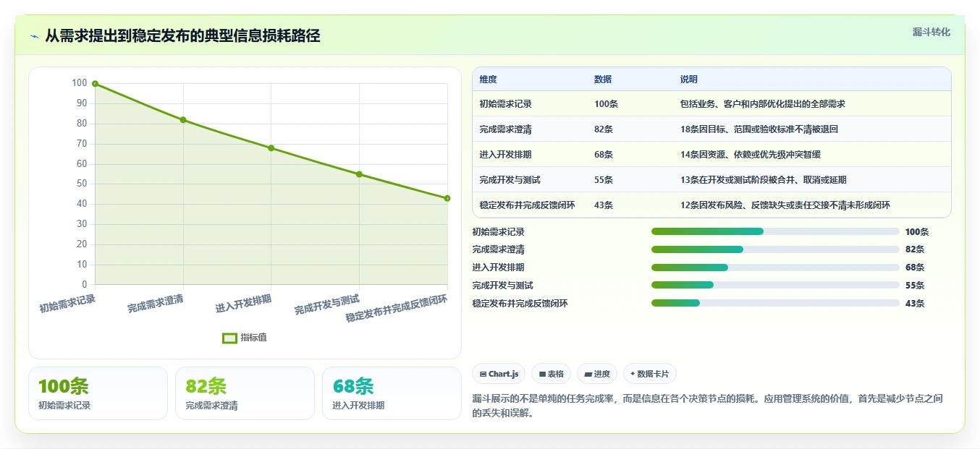
Task: Click the 数据卡片 tag chip
Action: point(649,374)
